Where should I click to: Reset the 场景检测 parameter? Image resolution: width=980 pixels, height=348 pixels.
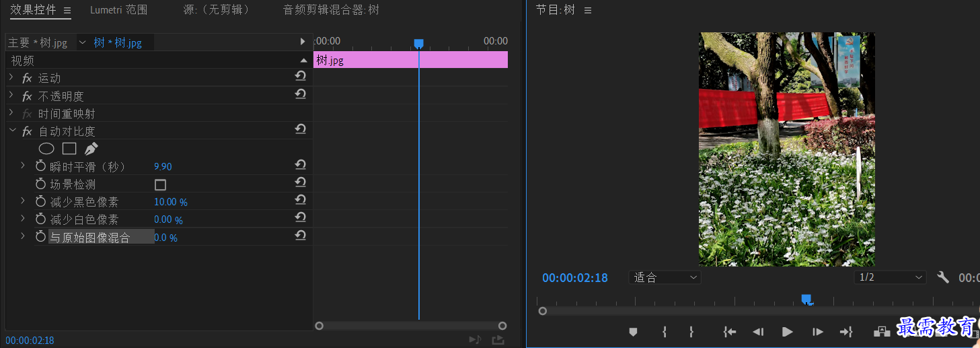coord(301,182)
